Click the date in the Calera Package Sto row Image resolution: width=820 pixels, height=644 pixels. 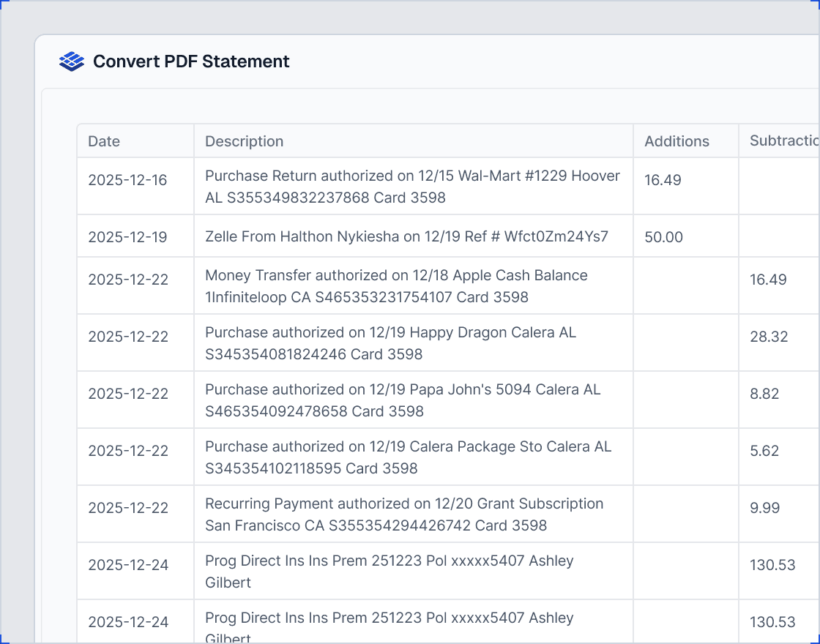click(128, 450)
